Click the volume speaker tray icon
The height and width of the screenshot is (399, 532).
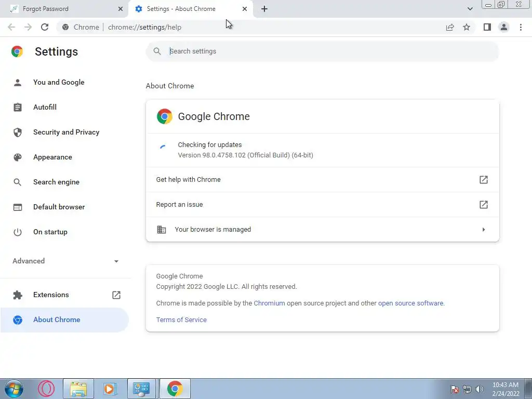click(x=479, y=389)
